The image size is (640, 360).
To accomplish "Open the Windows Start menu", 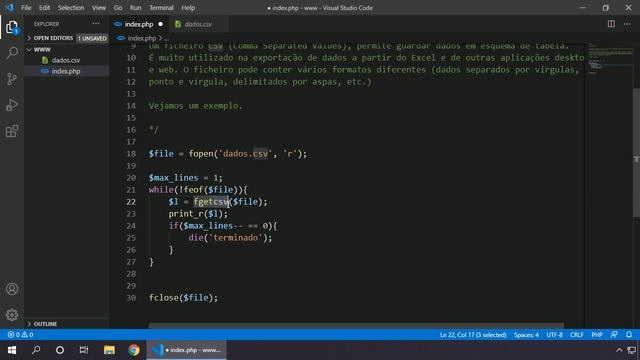I will (x=12, y=350).
